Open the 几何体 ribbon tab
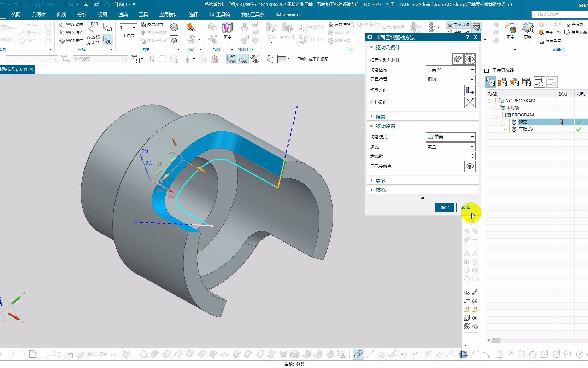 coord(39,15)
